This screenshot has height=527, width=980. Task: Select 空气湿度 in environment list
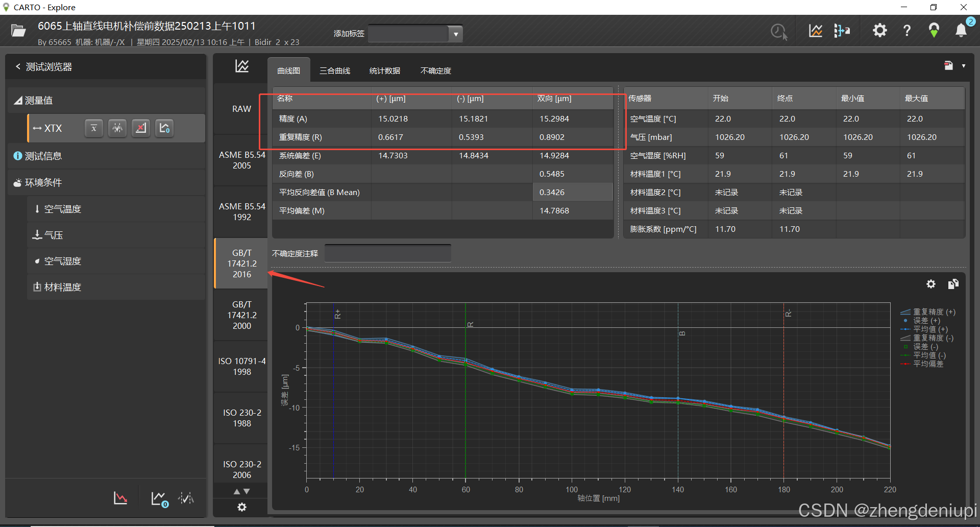[116, 261]
